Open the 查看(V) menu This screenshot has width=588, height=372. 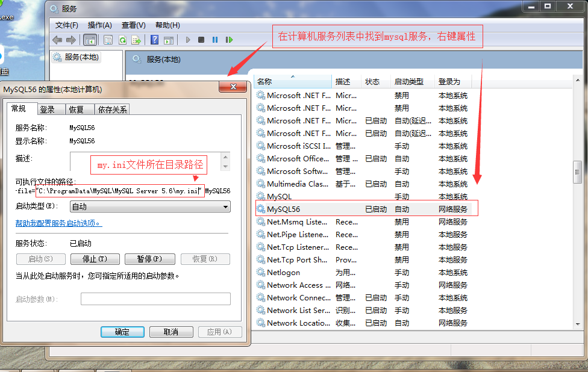click(x=134, y=25)
